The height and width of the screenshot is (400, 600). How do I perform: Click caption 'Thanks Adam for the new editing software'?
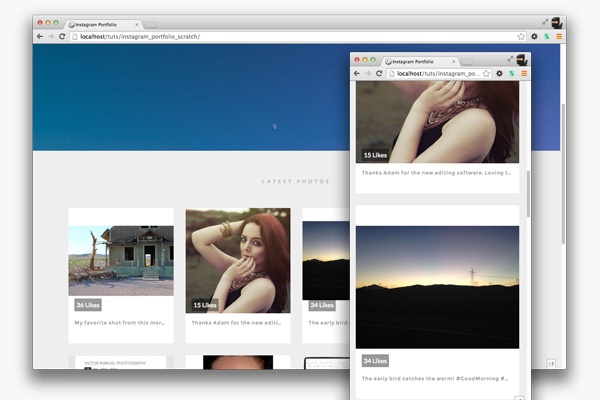point(436,173)
